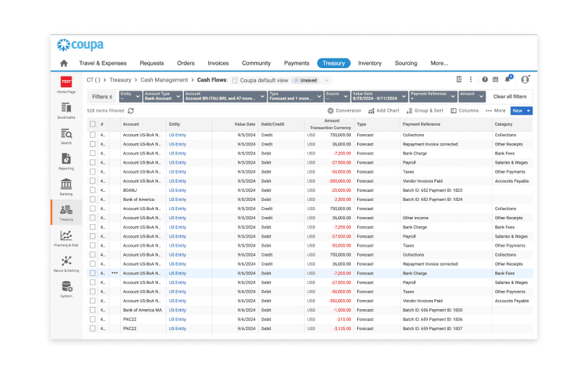The image size is (588, 373).
Task: Click the Clear all filters button
Action: pyautogui.click(x=509, y=96)
